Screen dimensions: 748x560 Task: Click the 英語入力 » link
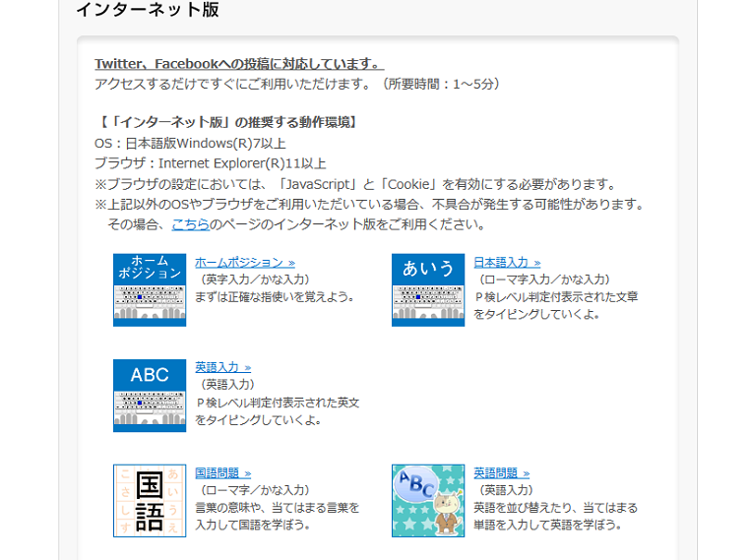[x=223, y=367]
